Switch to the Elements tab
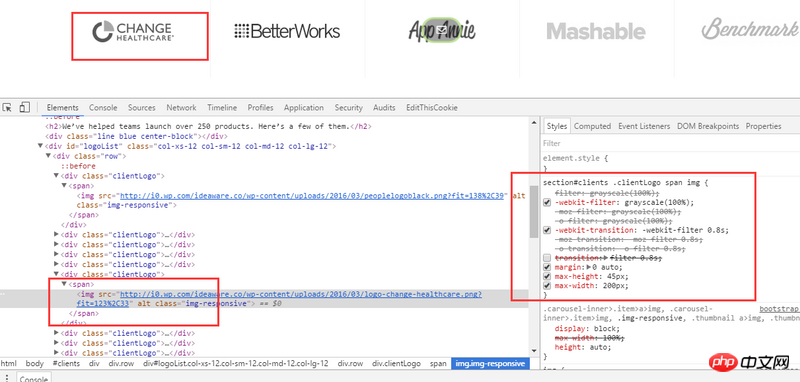 (x=62, y=108)
